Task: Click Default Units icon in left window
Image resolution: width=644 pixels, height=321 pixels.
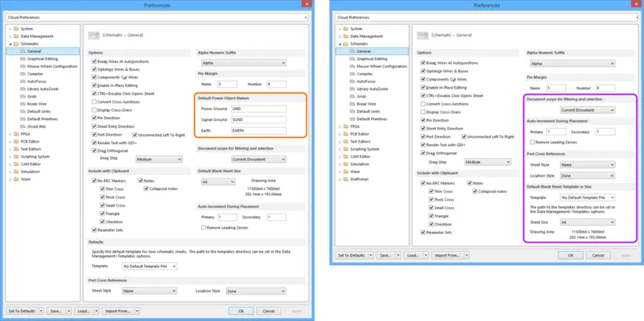Action: (x=23, y=111)
